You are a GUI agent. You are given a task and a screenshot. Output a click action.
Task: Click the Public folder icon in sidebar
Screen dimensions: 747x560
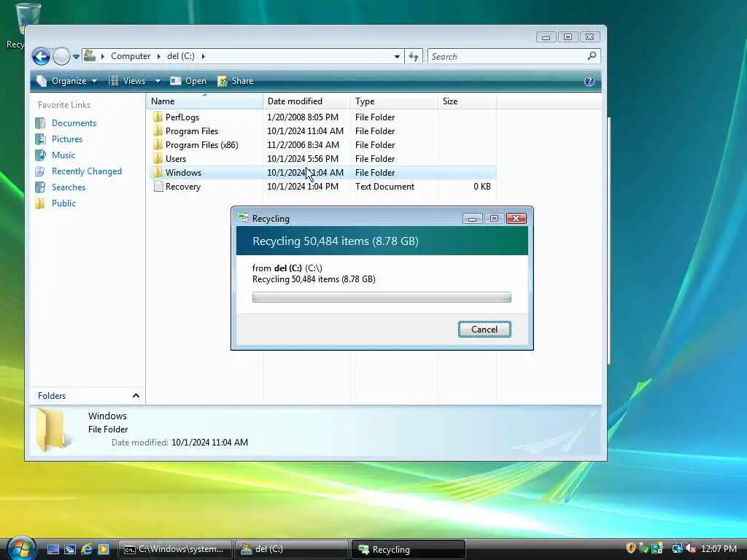[41, 203]
